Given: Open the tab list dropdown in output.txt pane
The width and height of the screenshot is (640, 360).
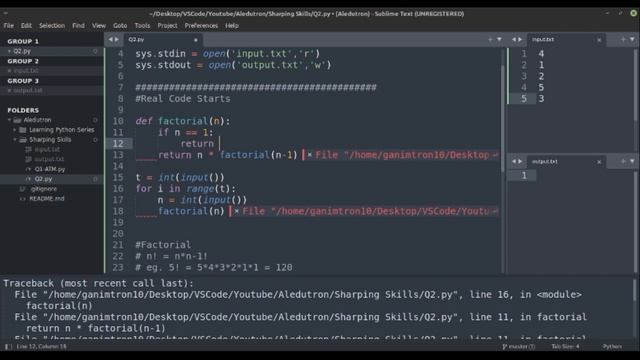Looking at the screenshot, I should [x=632, y=162].
